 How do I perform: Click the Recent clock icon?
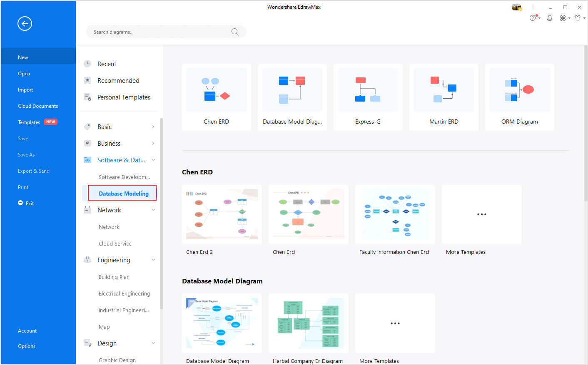87,64
